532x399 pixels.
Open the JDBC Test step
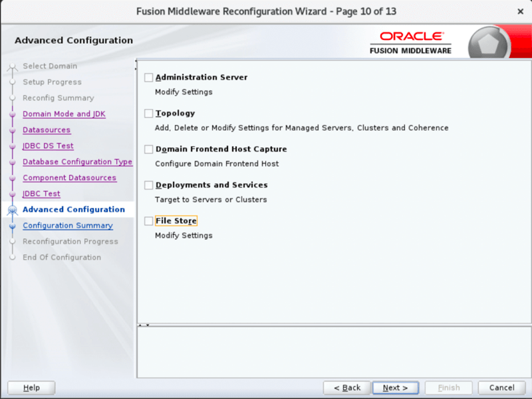click(41, 194)
